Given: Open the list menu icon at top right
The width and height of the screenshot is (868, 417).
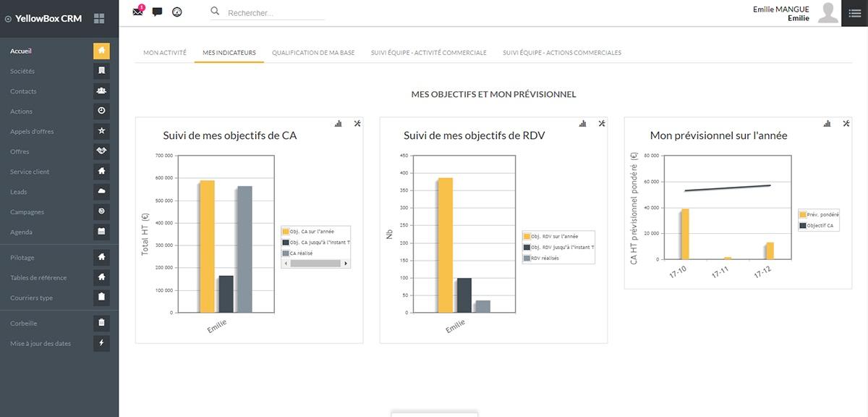Looking at the screenshot, I should [854, 13].
